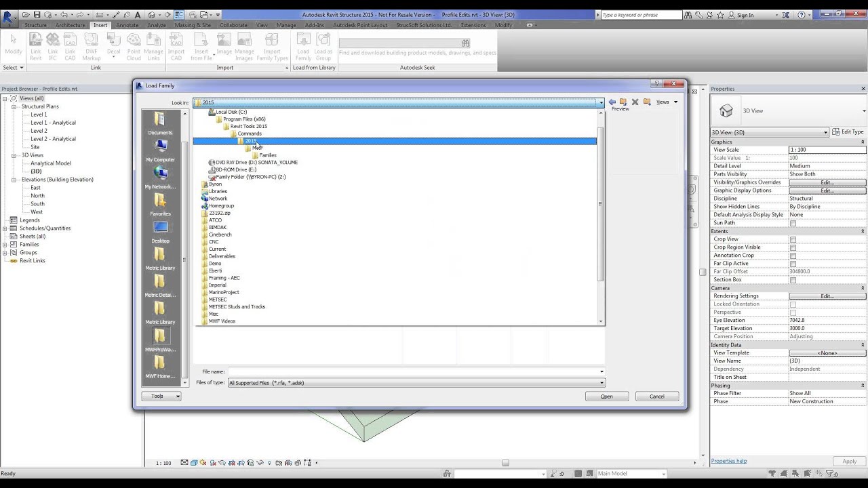
Task: Click the DWF Markup ribbon tool
Action: coord(92,46)
